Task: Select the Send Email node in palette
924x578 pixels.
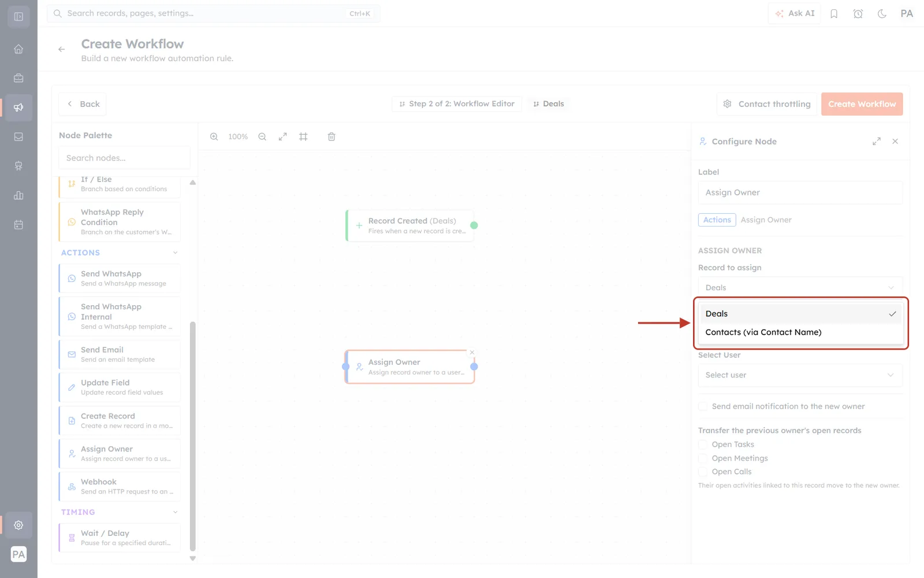Action: coord(120,354)
